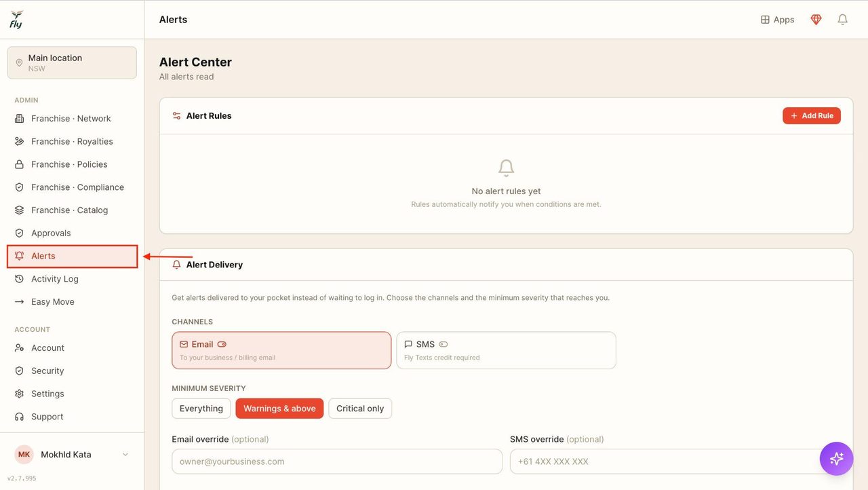Click the Approvals shield check icon
The image size is (868, 490).
19,233
